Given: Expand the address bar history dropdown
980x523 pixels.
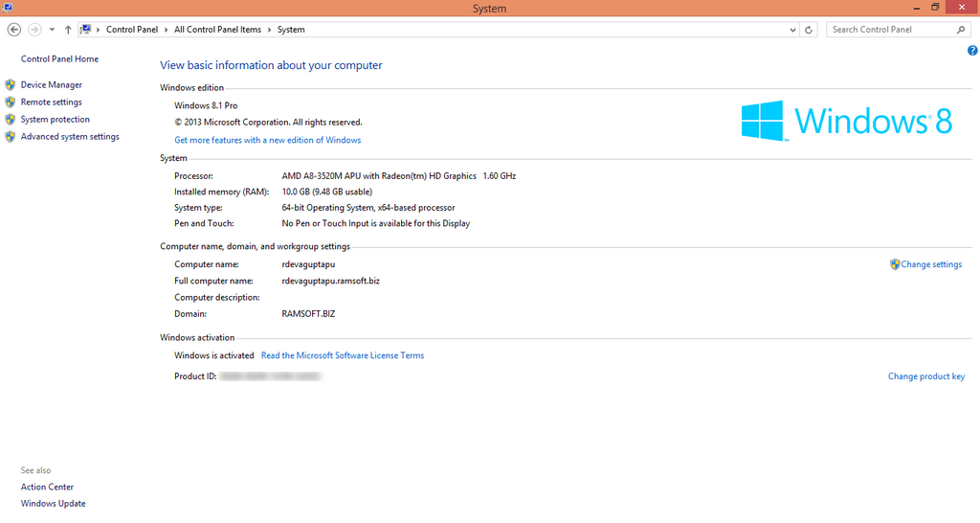Looking at the screenshot, I should coord(792,30).
